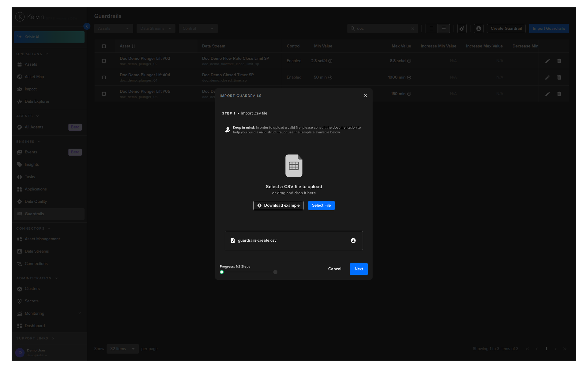Toggle the select-all rows checkbox
Screen dimensions: 588x368
pos(104,46)
